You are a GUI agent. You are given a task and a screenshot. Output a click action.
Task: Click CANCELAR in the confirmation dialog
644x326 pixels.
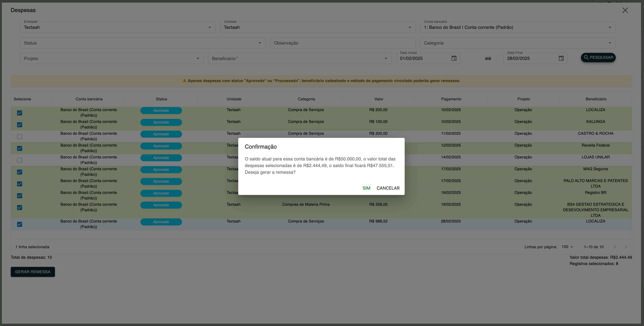pos(388,188)
